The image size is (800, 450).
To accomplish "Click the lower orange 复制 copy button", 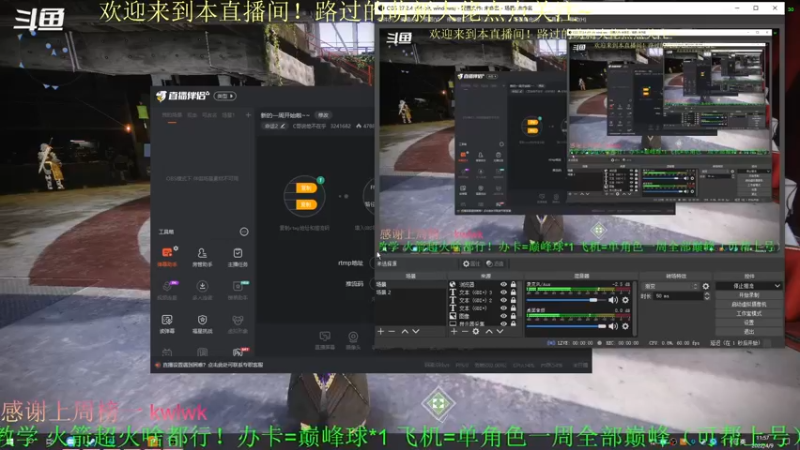I will click(306, 205).
